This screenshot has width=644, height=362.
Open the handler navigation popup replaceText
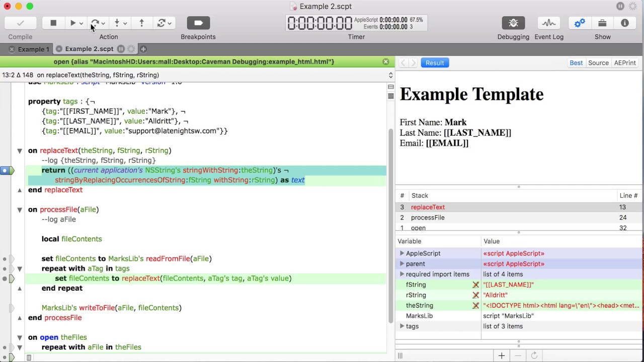[196, 75]
